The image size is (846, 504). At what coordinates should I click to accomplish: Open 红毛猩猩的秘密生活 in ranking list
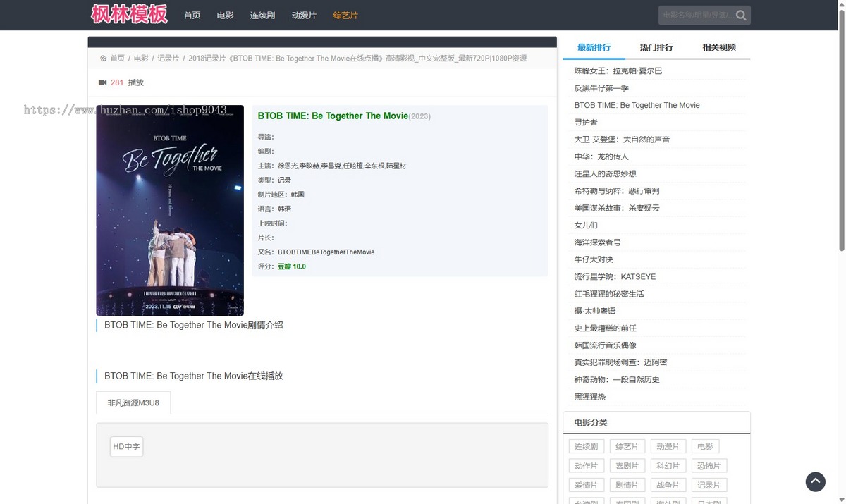609,294
